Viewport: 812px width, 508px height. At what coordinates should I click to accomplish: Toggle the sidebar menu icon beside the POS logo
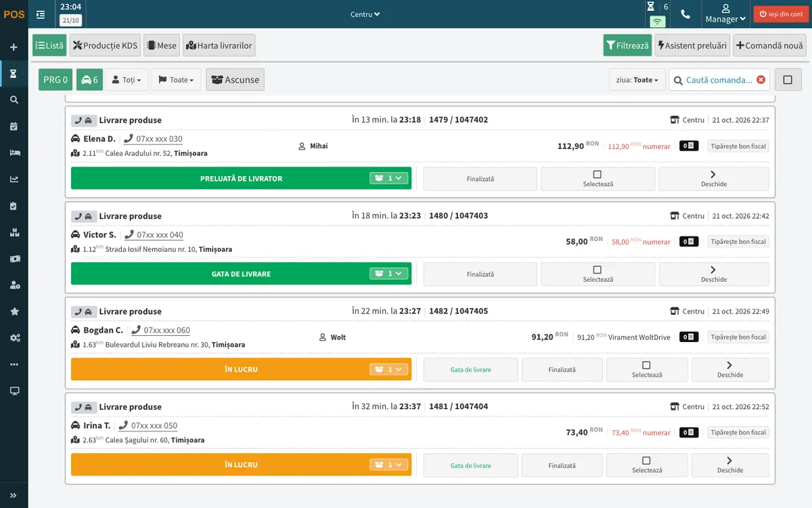pos(41,14)
